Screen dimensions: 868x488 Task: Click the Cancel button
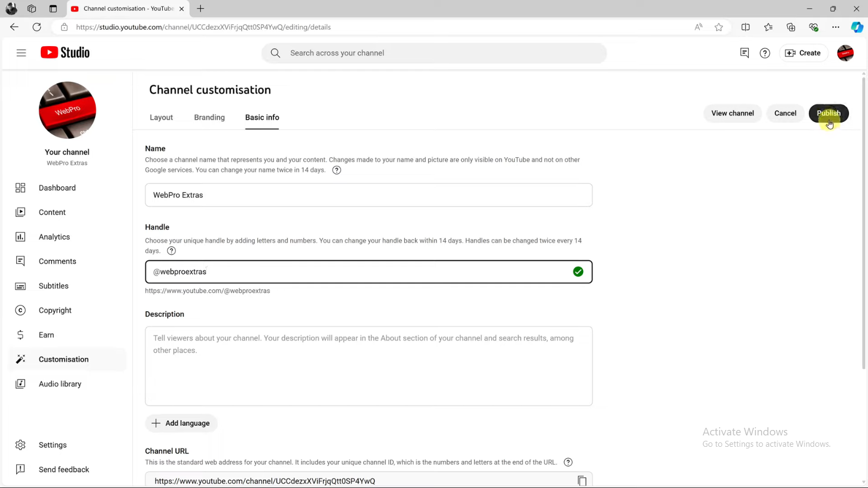pos(785,113)
